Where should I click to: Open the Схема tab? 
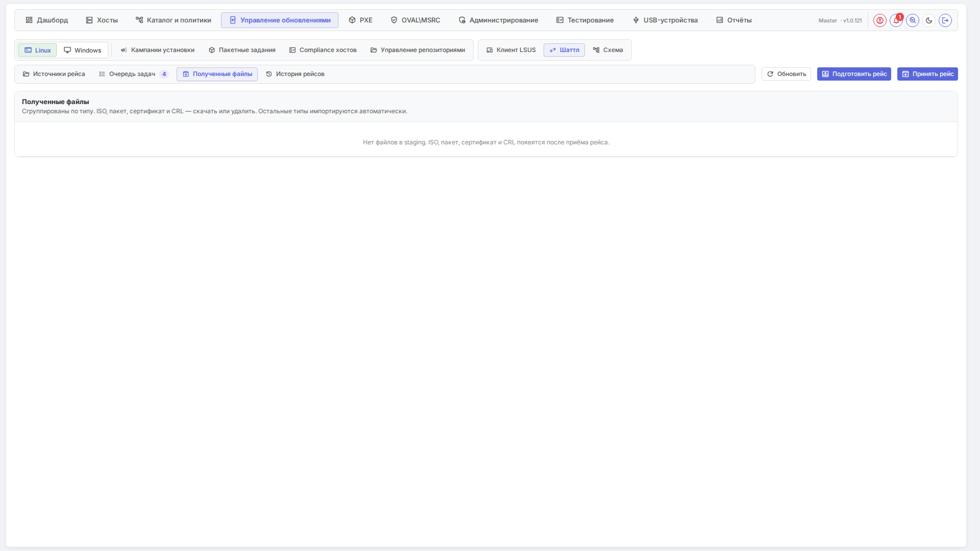coord(608,50)
